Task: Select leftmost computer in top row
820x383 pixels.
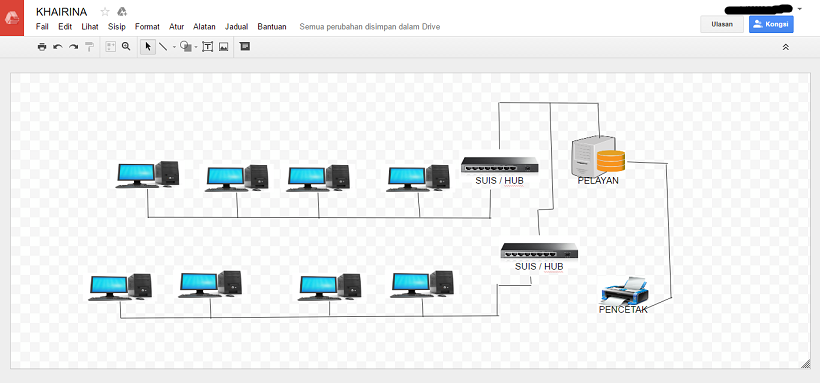Action: point(147,174)
